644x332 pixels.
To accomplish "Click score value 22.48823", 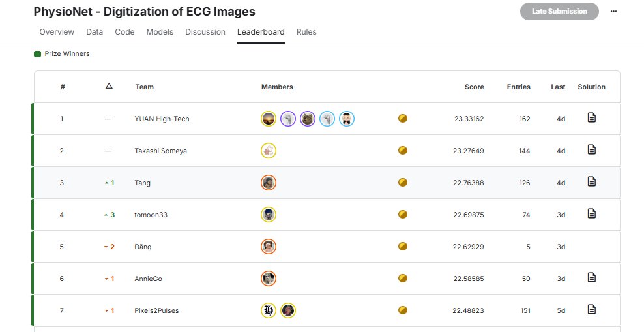I will (x=469, y=310).
